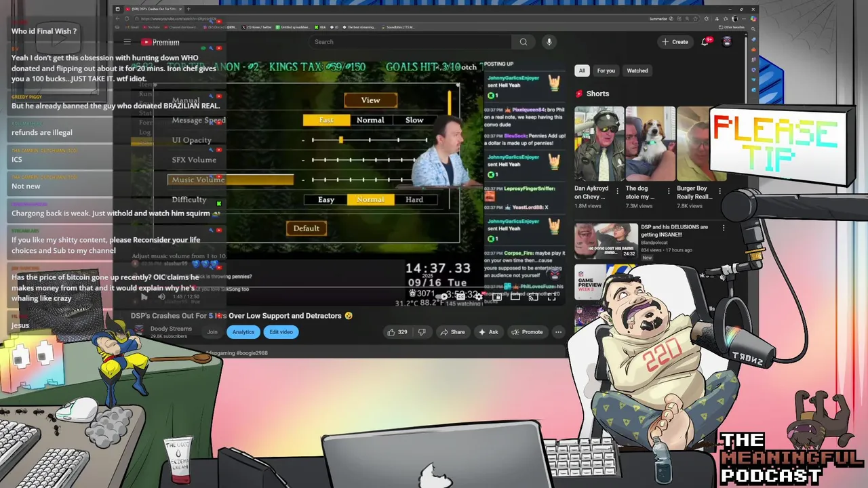Toggle the autoplay switch in the player
This screenshot has width=868, height=488.
pos(442,297)
